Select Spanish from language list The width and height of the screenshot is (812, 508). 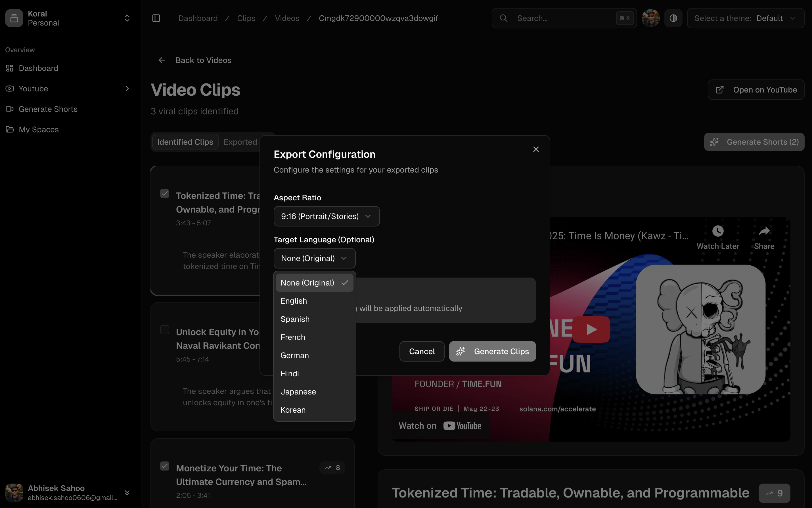point(295,319)
